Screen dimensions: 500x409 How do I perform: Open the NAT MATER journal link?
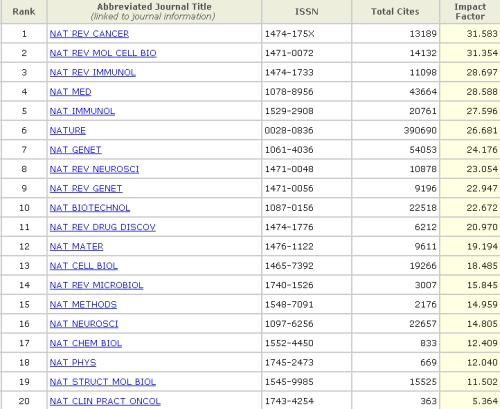tap(77, 247)
